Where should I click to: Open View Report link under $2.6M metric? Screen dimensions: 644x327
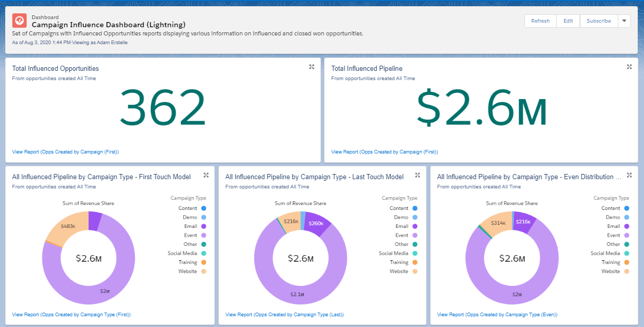pos(385,152)
